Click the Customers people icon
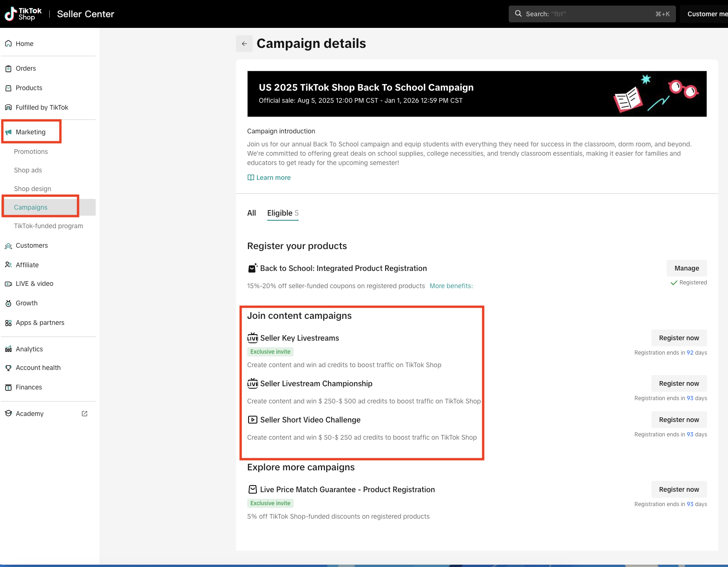Viewport: 728px width, 567px height. [8, 246]
